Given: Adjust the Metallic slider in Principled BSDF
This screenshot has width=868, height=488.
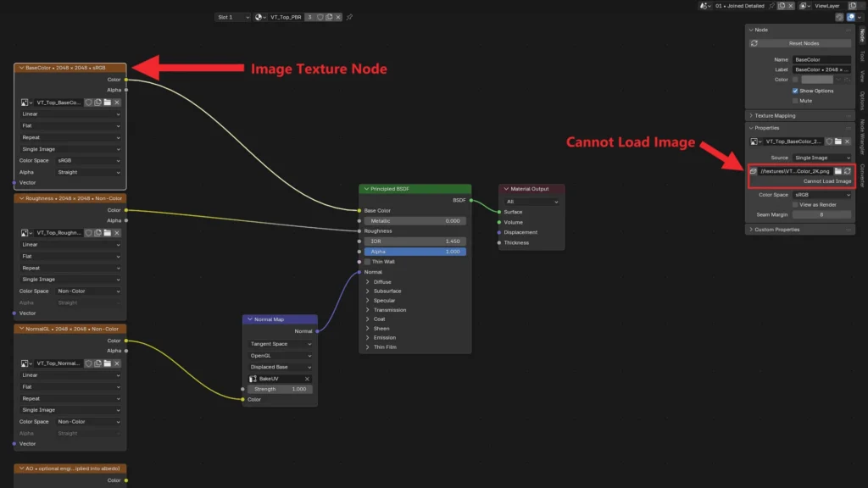Looking at the screenshot, I should click(415, 221).
